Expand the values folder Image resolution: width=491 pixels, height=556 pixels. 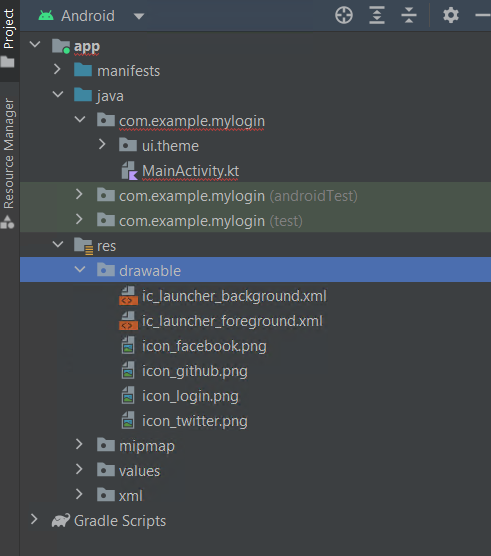pyautogui.click(x=79, y=469)
